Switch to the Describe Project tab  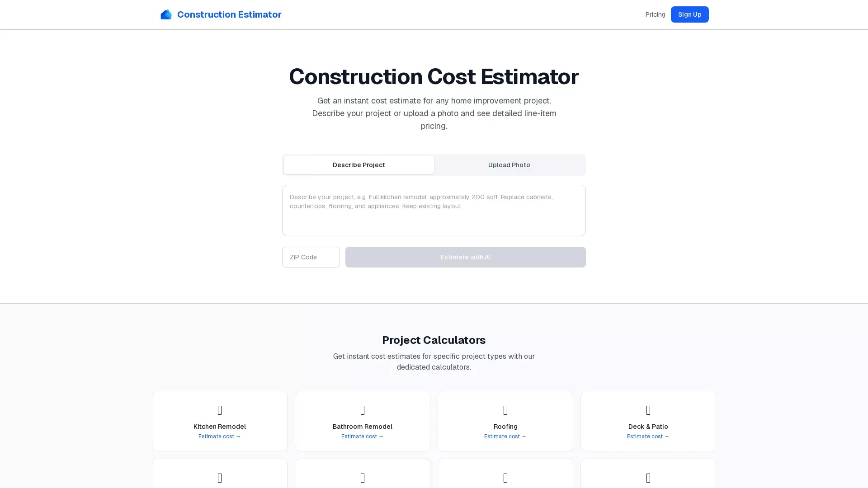tap(359, 165)
